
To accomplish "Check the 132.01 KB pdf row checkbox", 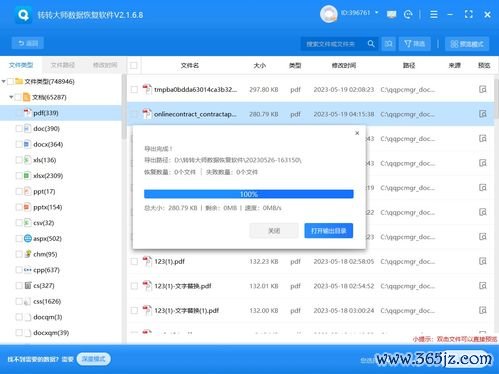I will point(134,286).
